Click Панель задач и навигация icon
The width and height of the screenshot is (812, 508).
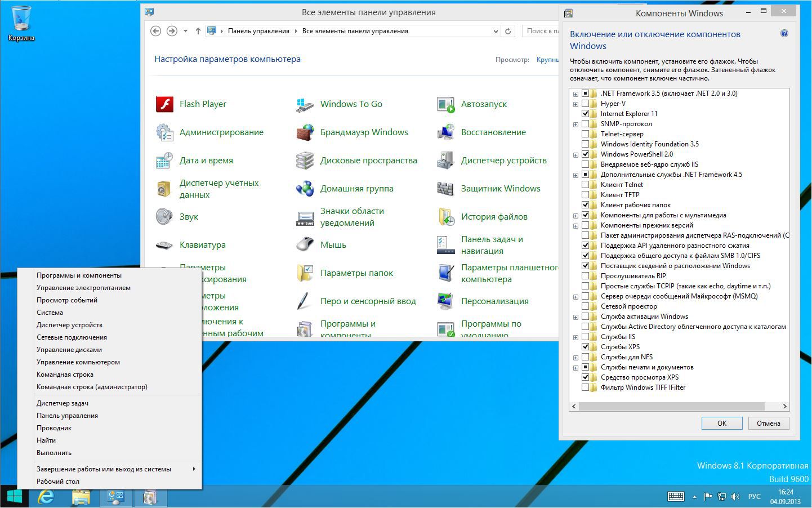click(445, 245)
